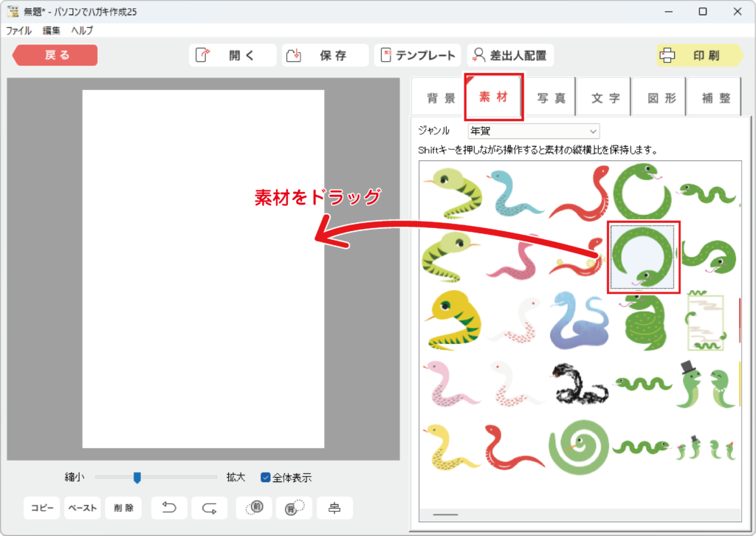Select the green ring snake with head at bottom
Screen dimensions: 756x536
pos(643,257)
